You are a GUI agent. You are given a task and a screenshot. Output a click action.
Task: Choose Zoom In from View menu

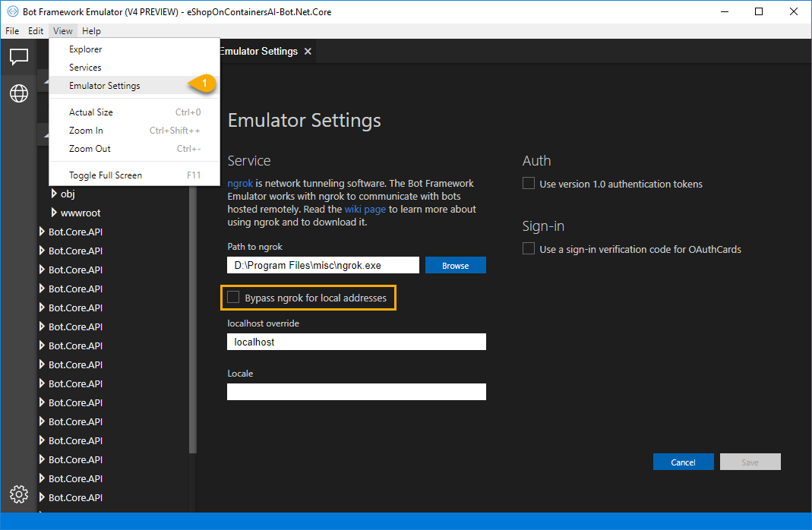(x=134, y=131)
